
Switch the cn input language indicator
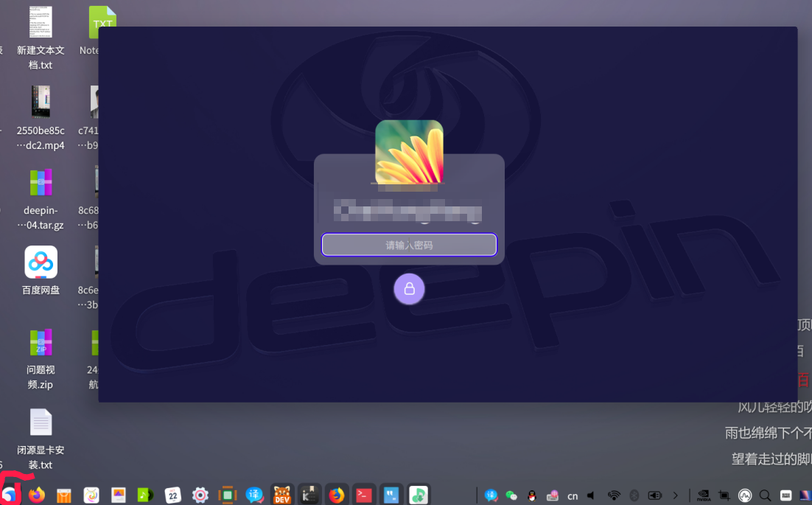(x=573, y=496)
